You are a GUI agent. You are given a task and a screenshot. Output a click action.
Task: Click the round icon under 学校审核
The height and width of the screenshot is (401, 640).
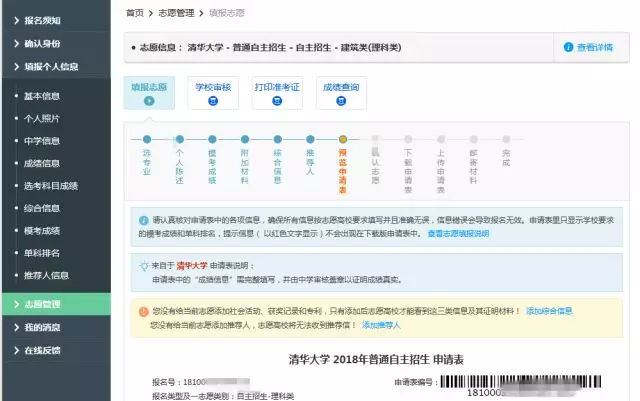[213, 101]
